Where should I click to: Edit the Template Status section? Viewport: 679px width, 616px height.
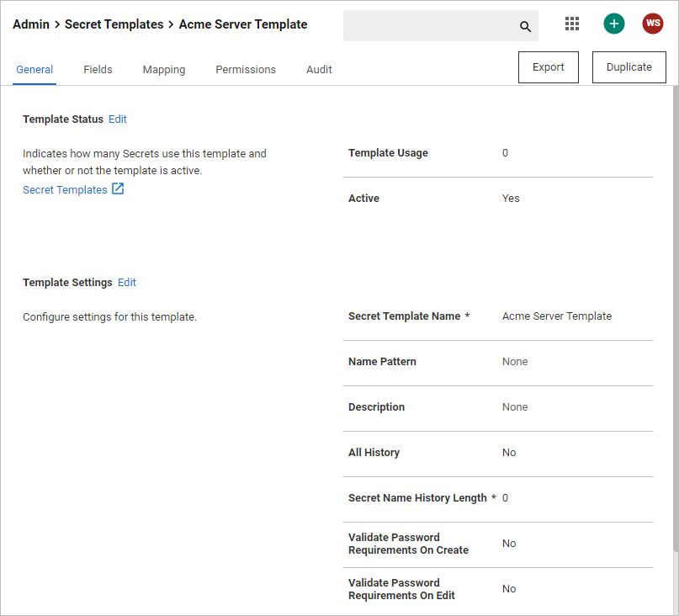coord(118,119)
